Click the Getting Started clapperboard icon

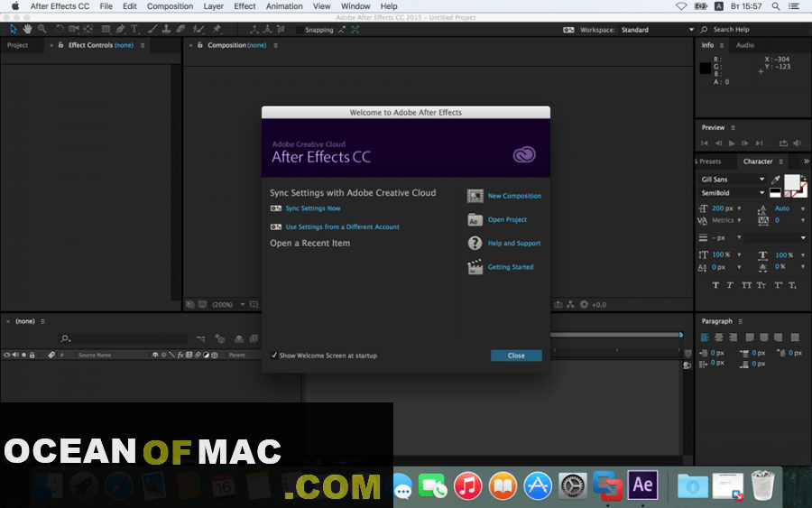[475, 267]
